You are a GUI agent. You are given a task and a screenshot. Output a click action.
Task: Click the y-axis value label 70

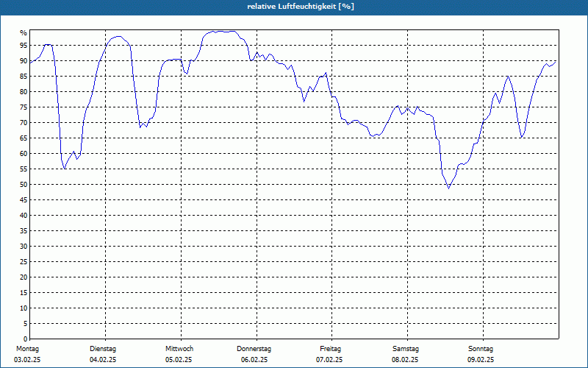(x=24, y=123)
